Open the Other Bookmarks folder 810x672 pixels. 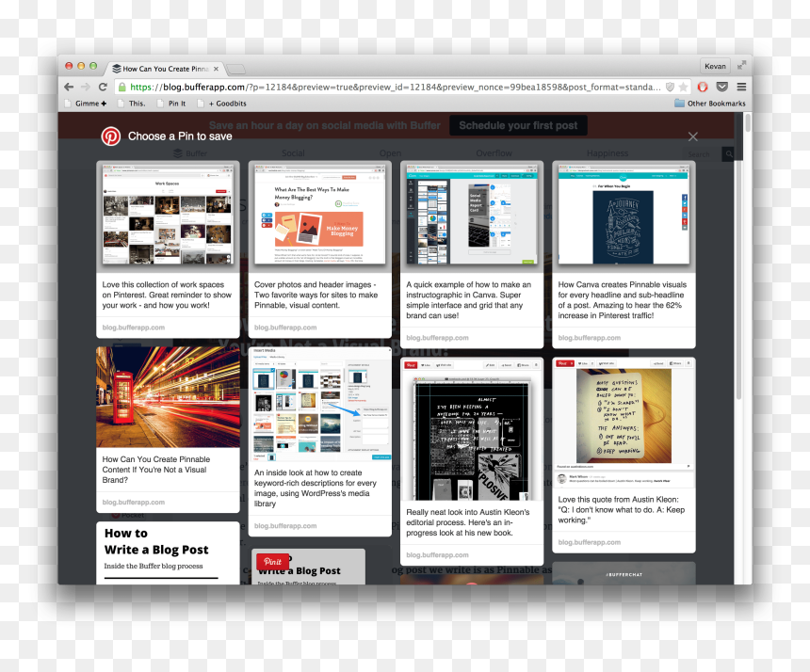(x=710, y=104)
